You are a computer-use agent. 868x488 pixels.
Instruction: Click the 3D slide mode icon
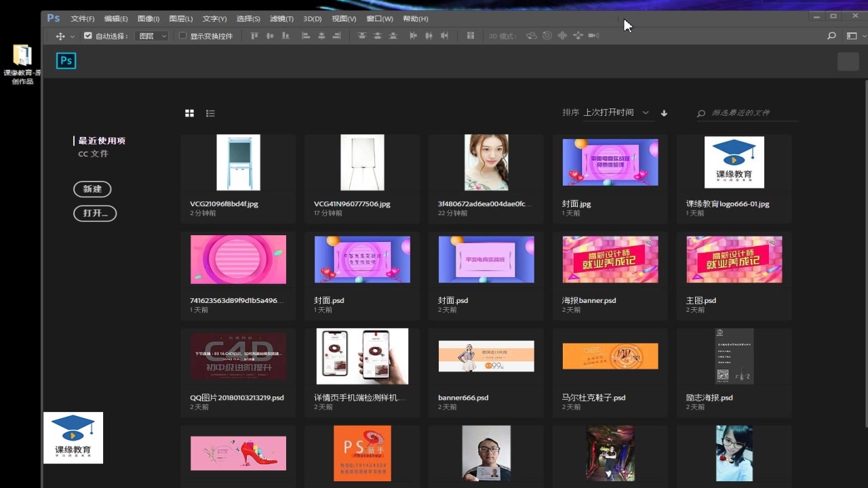pyautogui.click(x=578, y=36)
